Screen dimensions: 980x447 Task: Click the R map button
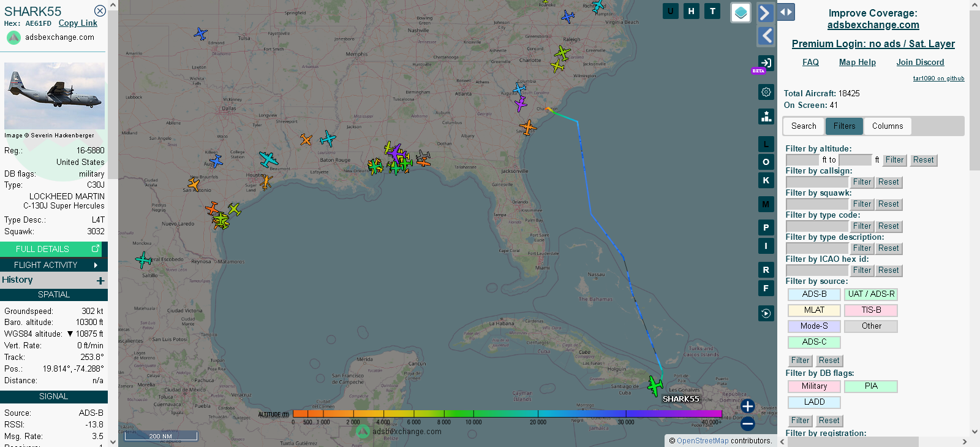tap(766, 270)
